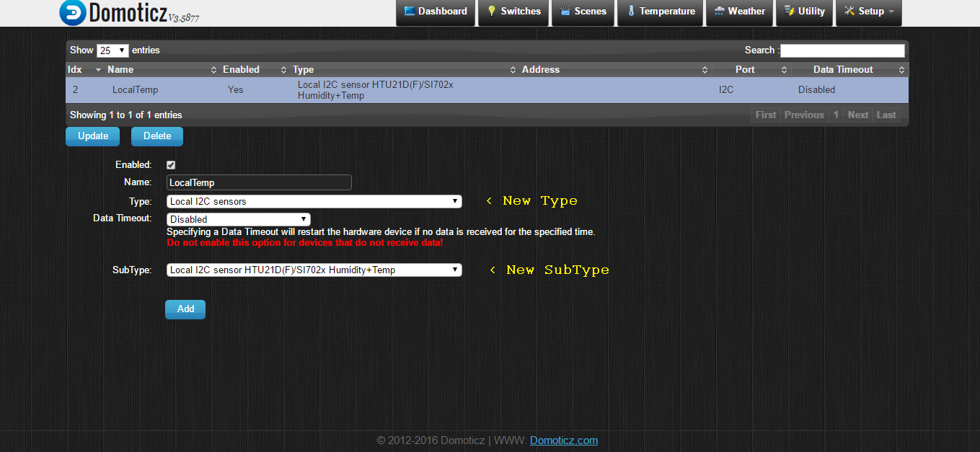This screenshot has width=980, height=452.
Task: Click the Add button
Action: pos(185,309)
